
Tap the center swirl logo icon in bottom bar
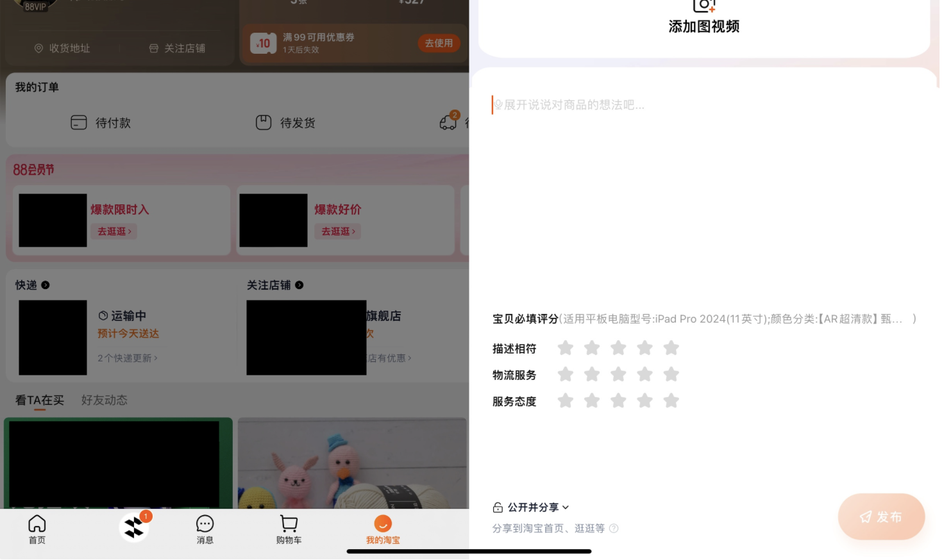[x=134, y=528]
